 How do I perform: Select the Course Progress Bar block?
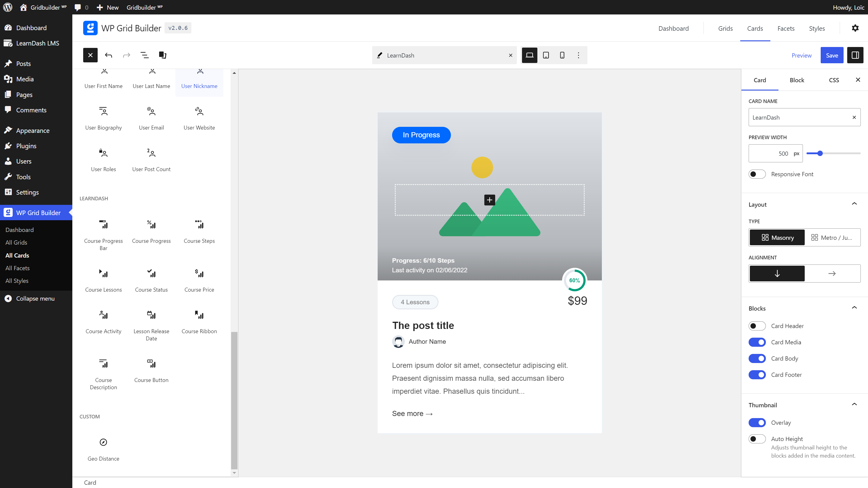pos(103,232)
